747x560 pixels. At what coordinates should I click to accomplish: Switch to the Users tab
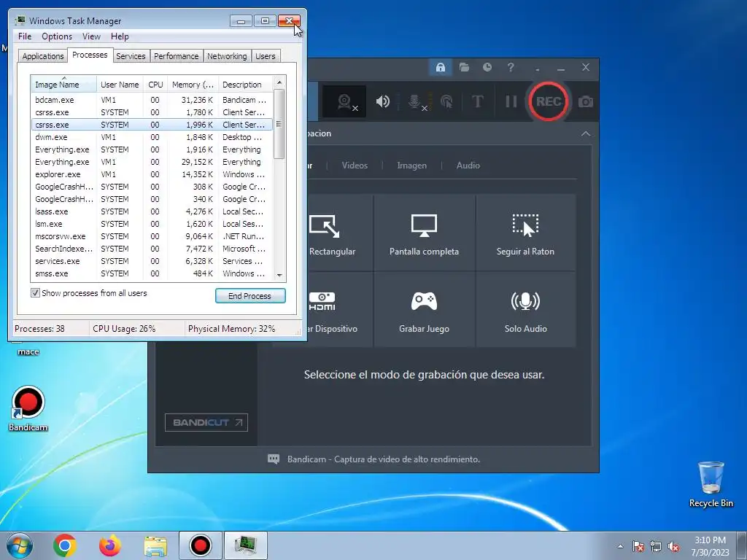[265, 56]
